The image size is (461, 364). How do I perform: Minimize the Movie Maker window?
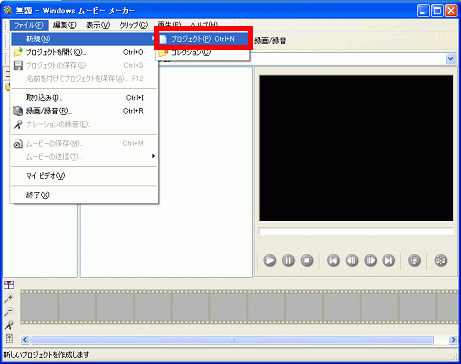point(423,11)
